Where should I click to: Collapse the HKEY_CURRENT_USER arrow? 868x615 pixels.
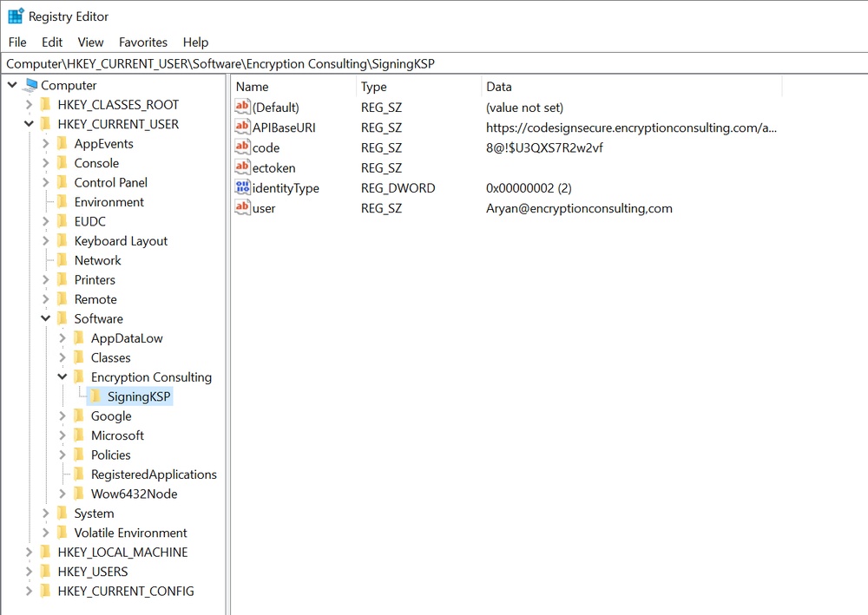[29, 124]
